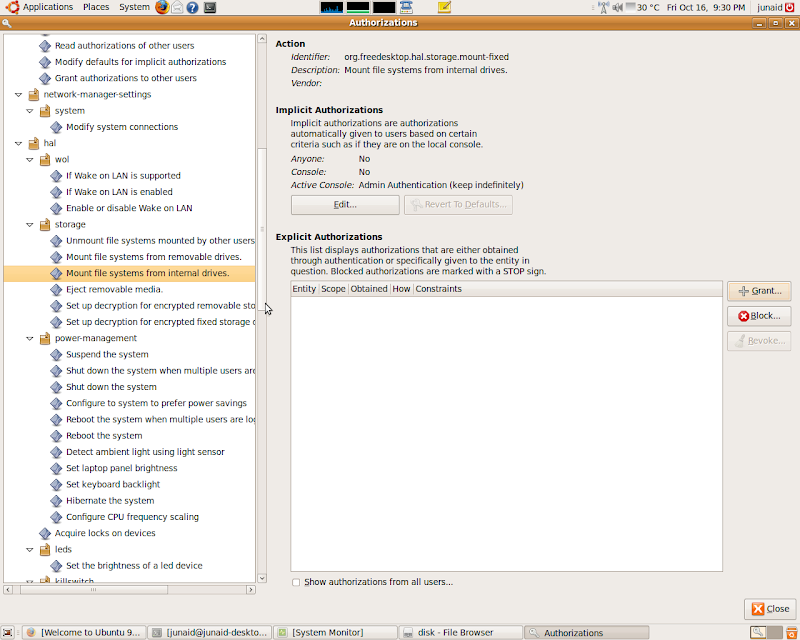Click the Ubuntu logo in top panel
Image resolution: width=800 pixels, height=640 pixels.
pyautogui.click(x=12, y=7)
